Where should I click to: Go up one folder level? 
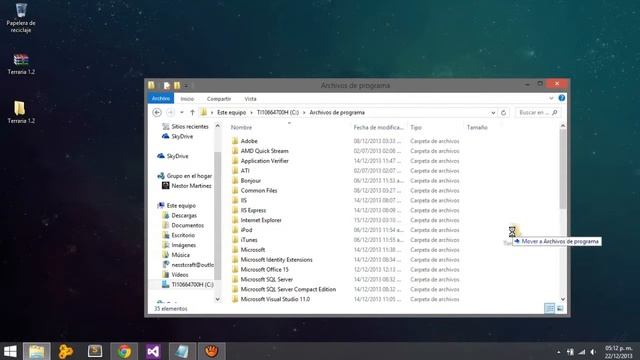coord(192,112)
